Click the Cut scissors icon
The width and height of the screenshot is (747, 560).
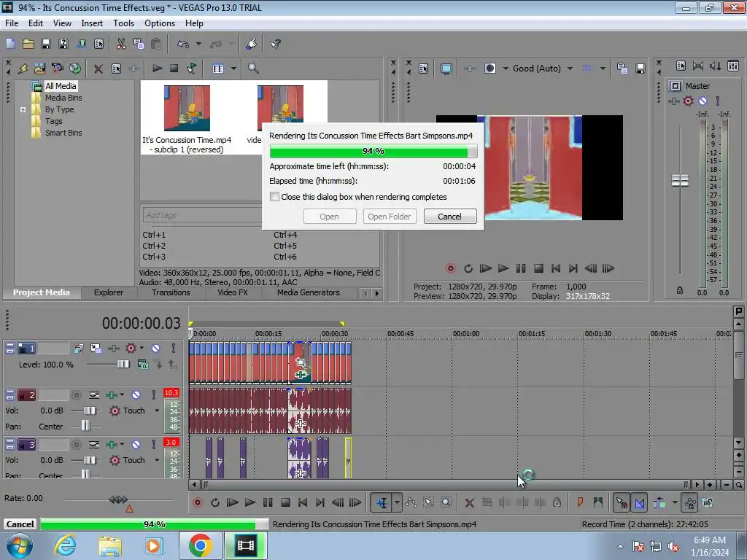point(122,44)
